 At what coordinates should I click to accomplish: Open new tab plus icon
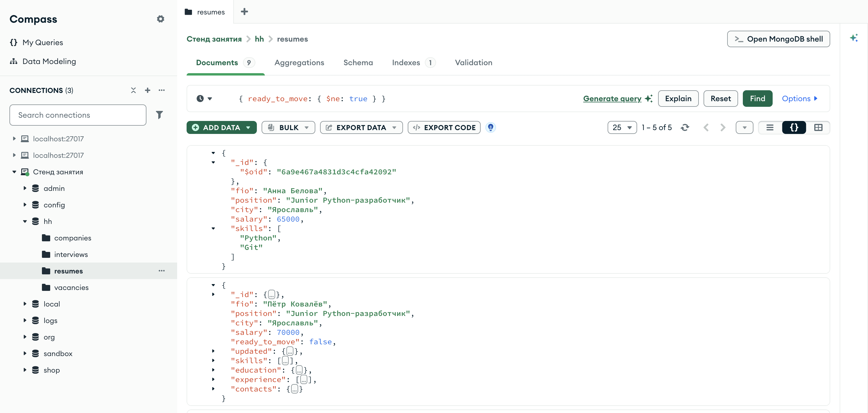(x=245, y=12)
